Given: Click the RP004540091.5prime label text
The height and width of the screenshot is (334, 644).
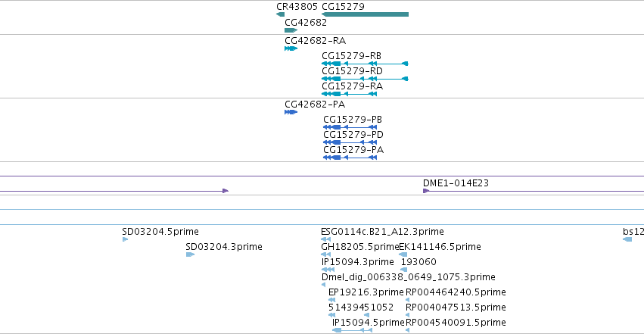Looking at the screenshot, I should [x=456, y=323].
